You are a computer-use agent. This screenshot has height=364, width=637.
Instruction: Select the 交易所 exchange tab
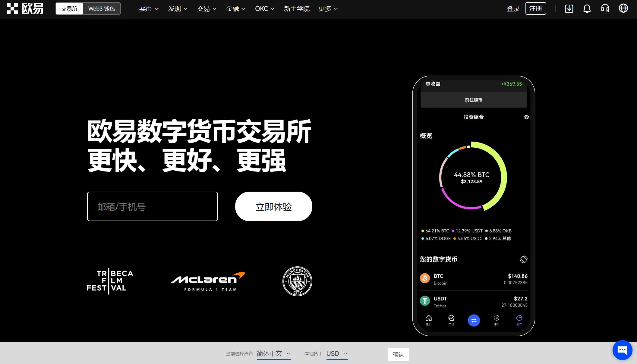pyautogui.click(x=70, y=8)
